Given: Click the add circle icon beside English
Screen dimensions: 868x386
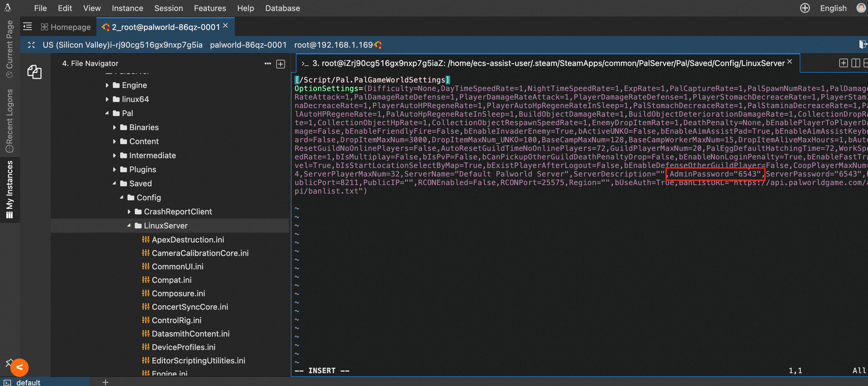Looking at the screenshot, I should (x=805, y=8).
